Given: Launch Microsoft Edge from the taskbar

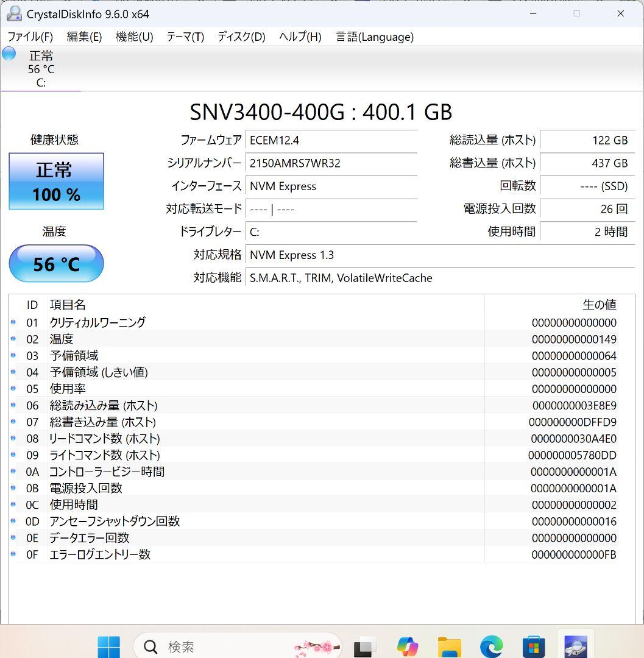Looking at the screenshot, I should pos(491,645).
